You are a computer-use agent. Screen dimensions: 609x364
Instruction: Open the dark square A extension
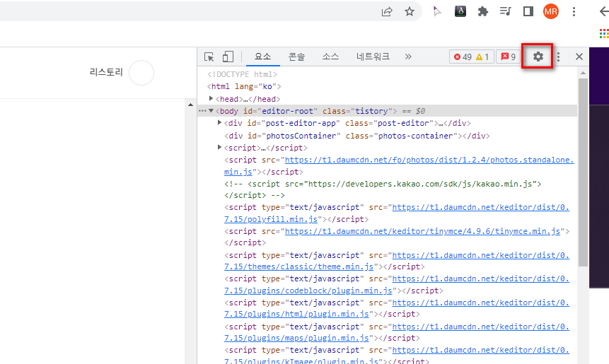click(x=460, y=11)
